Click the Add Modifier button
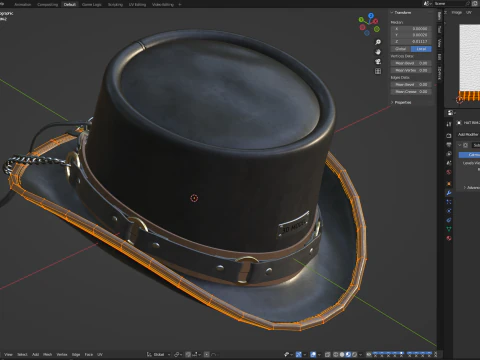Screen dimensions: 480x360 [x=468, y=134]
